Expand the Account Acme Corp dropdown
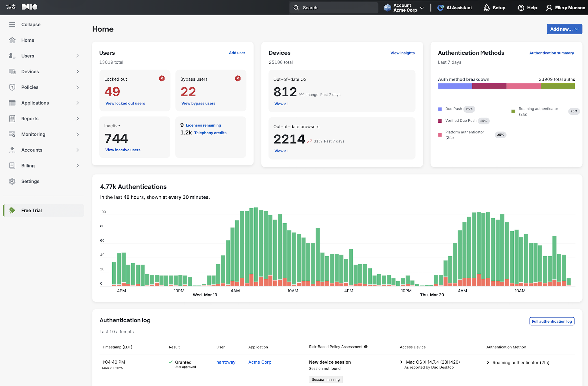This screenshot has height=386, width=588. 422,8
